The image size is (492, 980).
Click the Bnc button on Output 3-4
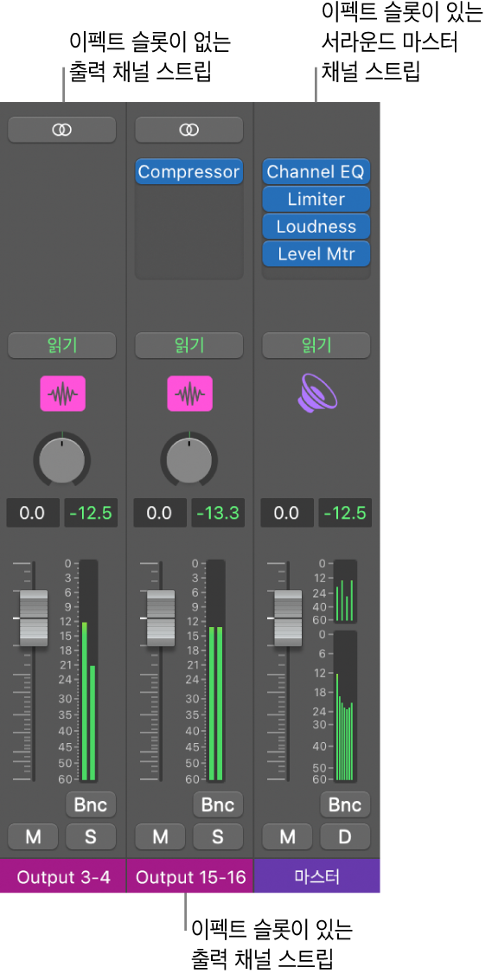coord(91,805)
